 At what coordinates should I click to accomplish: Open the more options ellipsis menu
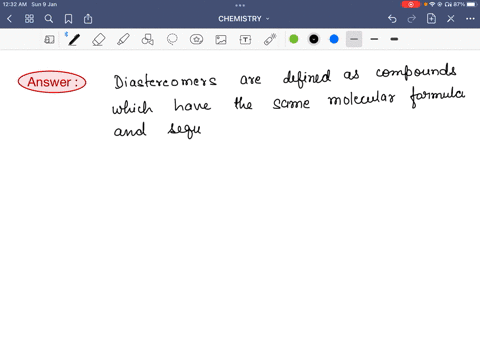(x=470, y=19)
